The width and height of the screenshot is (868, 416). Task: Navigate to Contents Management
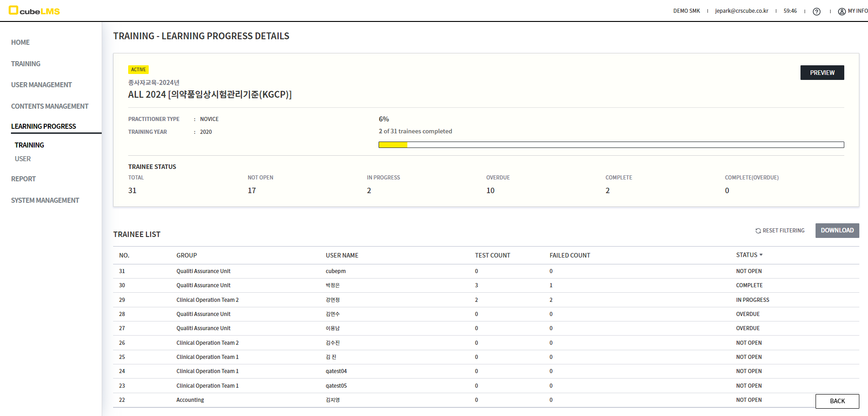click(50, 106)
